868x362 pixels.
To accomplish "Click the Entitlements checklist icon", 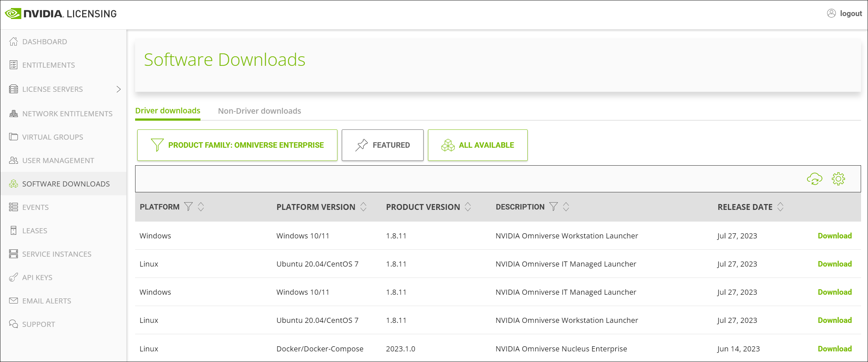I will tap(14, 65).
